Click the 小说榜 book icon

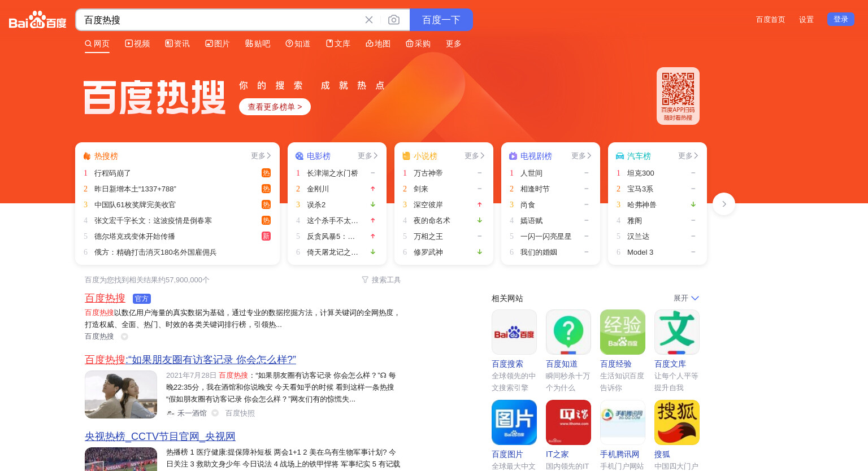[x=406, y=156]
